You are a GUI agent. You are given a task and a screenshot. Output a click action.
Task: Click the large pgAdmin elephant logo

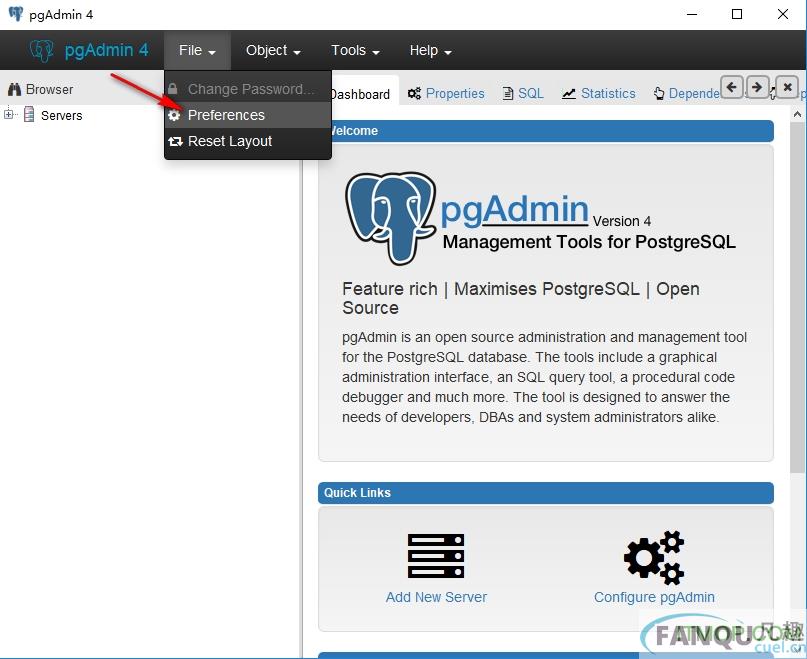[391, 218]
